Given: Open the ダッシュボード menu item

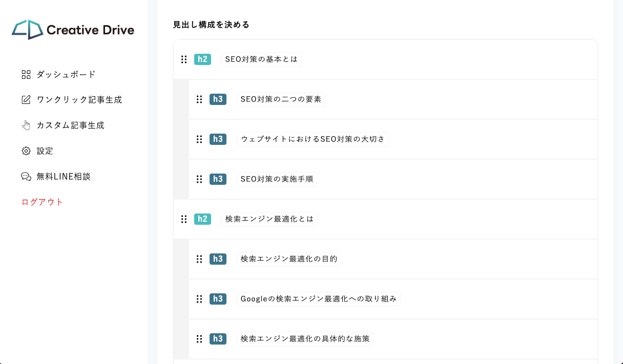Looking at the screenshot, I should [66, 75].
